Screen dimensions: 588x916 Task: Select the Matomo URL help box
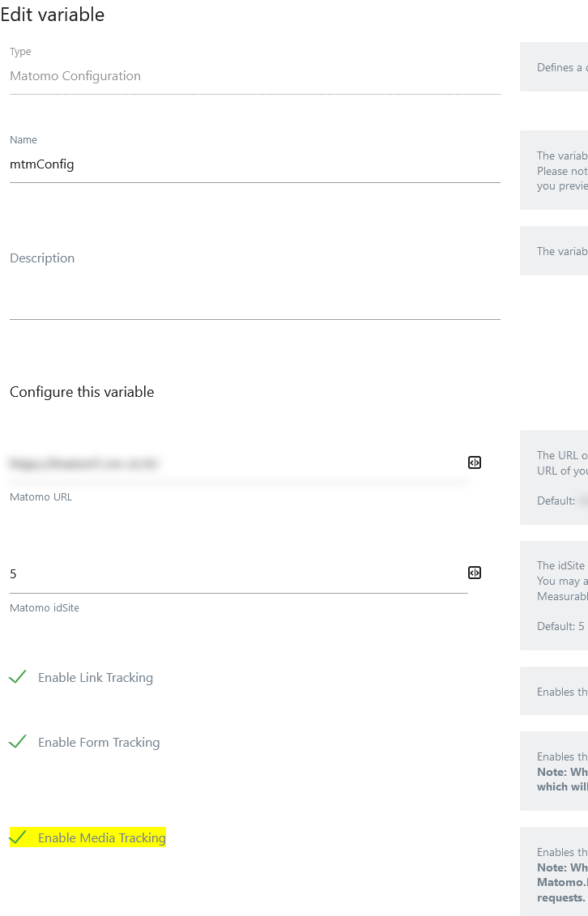tap(553, 477)
